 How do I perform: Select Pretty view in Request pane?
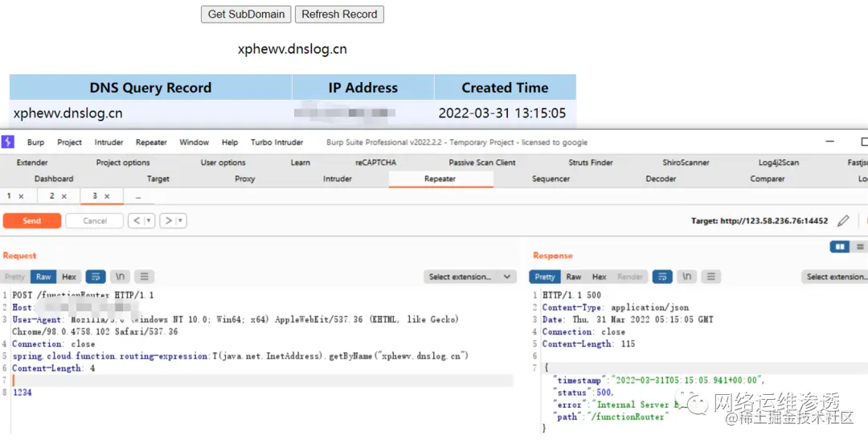[15, 277]
